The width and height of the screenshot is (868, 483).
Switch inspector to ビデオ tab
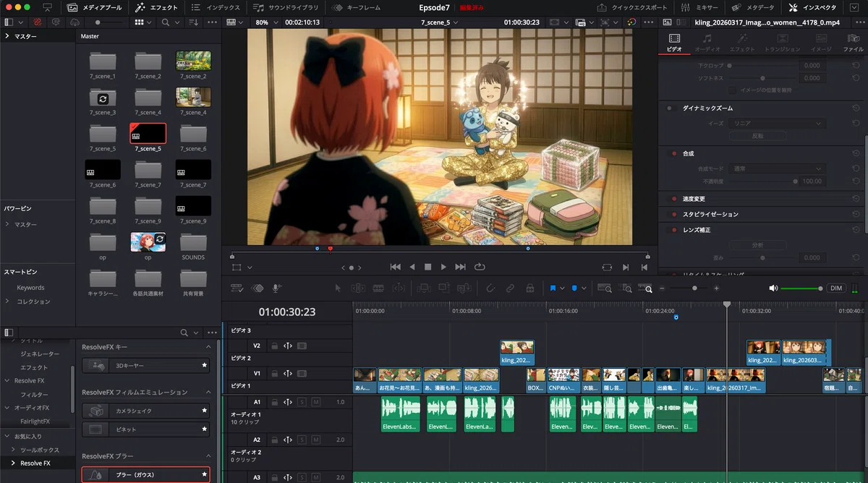[674, 43]
